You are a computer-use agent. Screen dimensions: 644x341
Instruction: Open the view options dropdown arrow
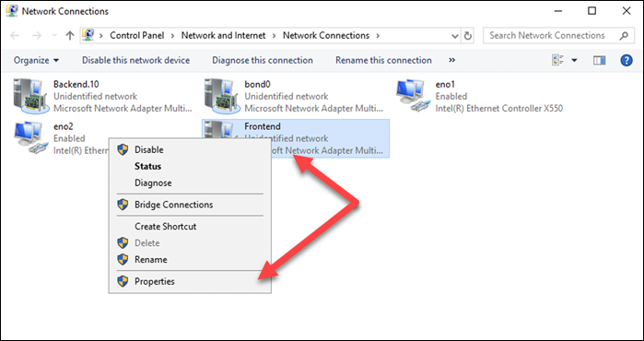click(574, 61)
